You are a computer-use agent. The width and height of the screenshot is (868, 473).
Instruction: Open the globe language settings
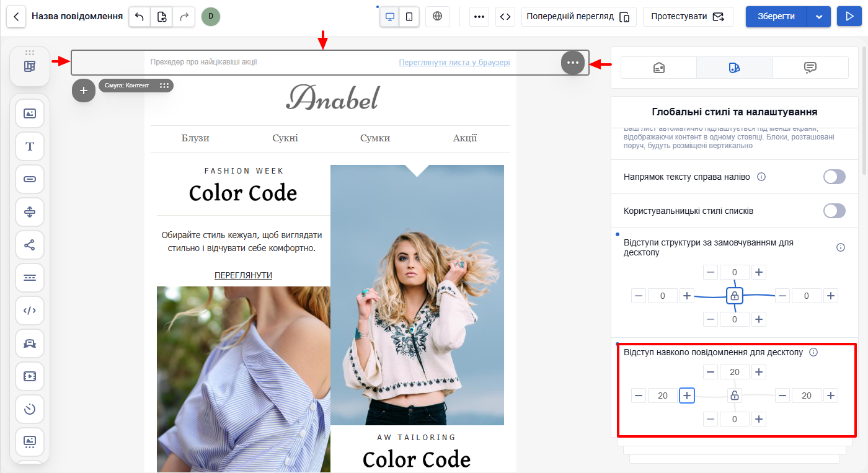tap(438, 17)
